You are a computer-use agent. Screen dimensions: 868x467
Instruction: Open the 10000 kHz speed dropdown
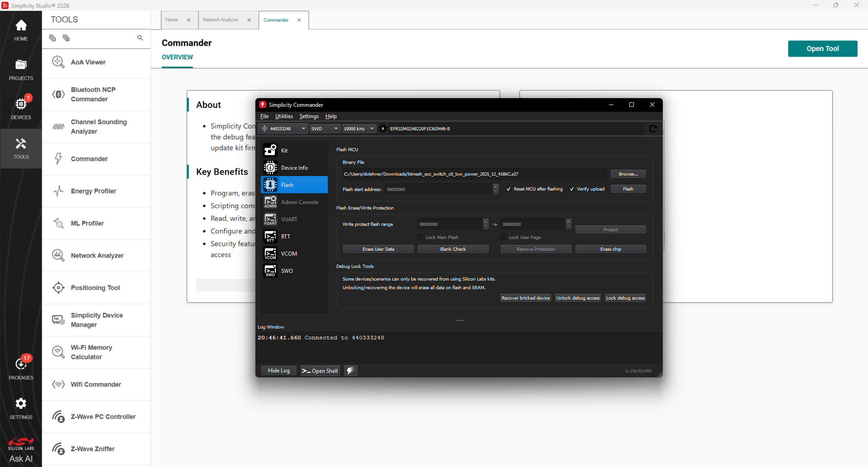(x=359, y=129)
